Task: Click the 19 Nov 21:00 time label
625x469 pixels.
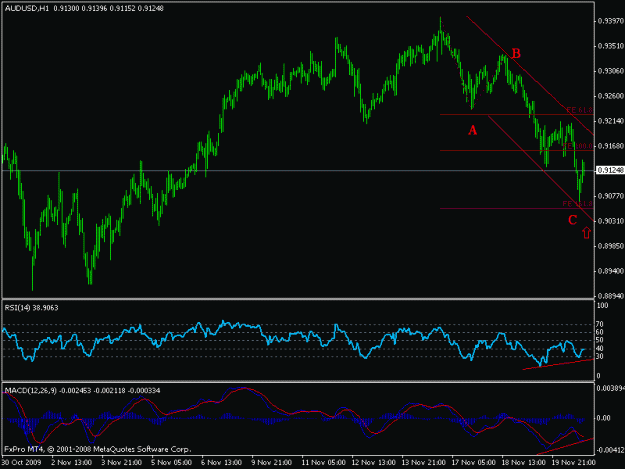Action: (x=574, y=462)
